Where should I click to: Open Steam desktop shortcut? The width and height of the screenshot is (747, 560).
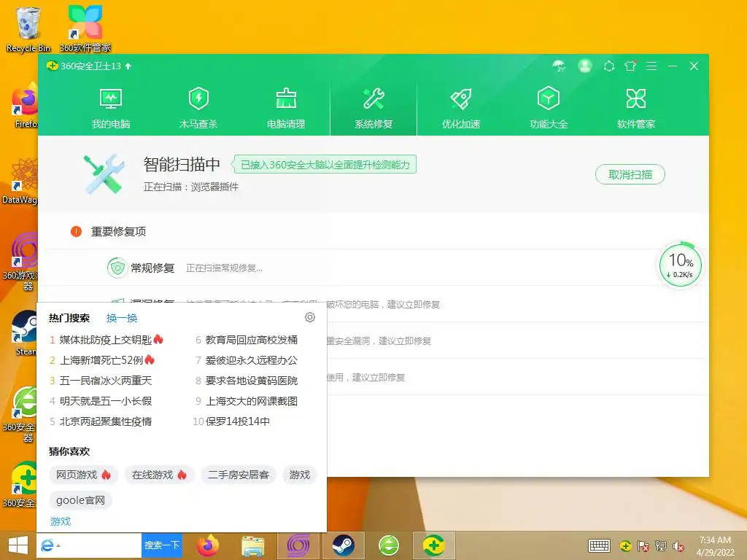[x=25, y=333]
